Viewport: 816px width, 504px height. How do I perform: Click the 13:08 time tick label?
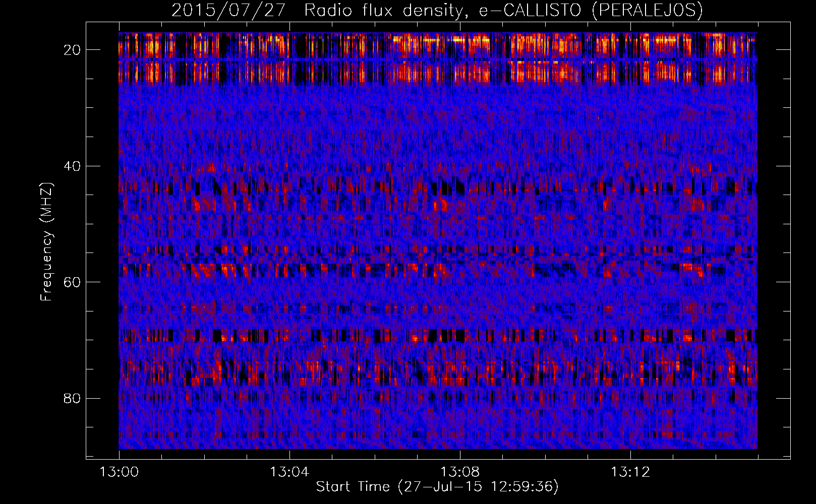(460, 472)
